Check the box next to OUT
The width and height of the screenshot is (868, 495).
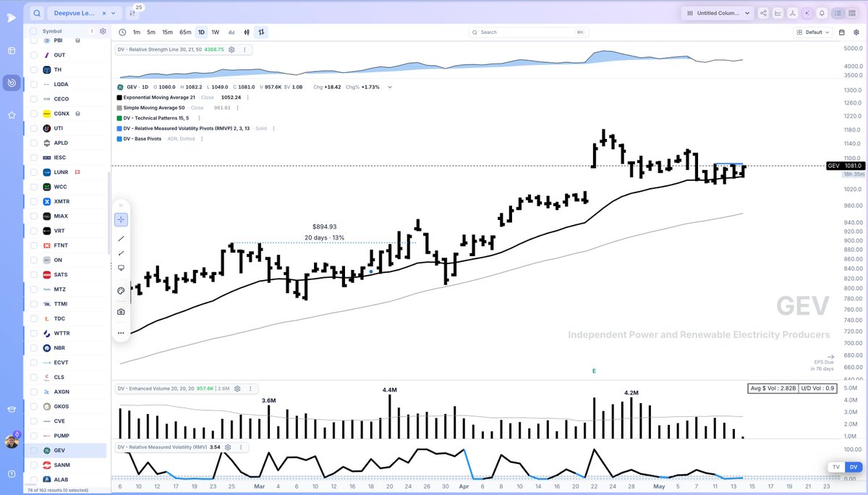tap(33, 55)
